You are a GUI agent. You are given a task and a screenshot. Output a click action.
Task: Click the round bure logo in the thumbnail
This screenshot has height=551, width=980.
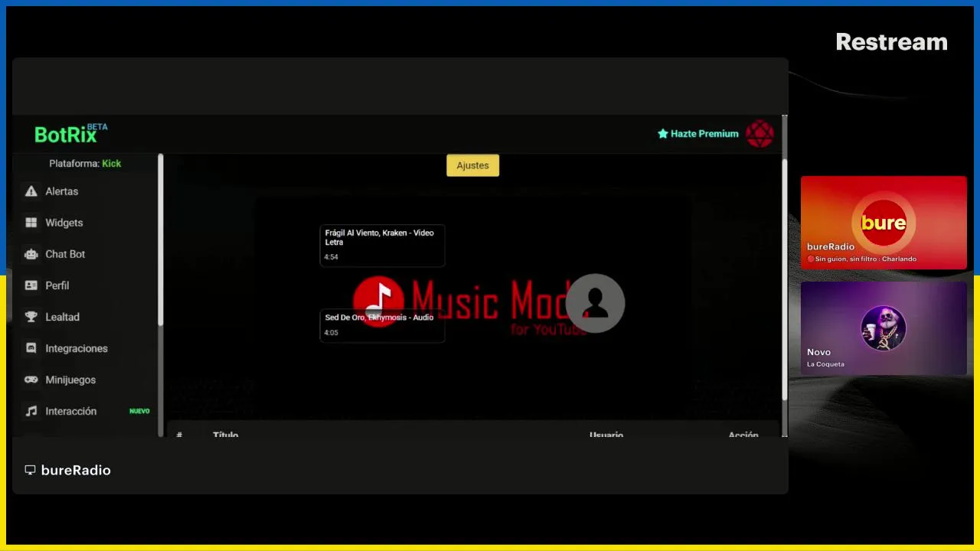[884, 223]
